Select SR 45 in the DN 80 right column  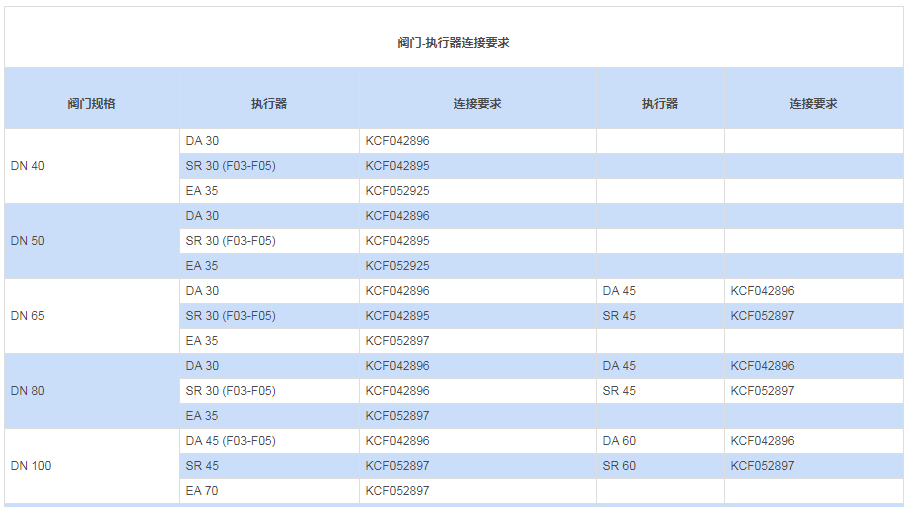pos(619,391)
